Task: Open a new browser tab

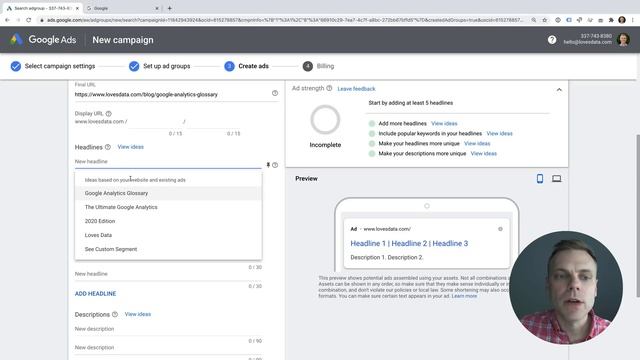Action: click(x=170, y=8)
